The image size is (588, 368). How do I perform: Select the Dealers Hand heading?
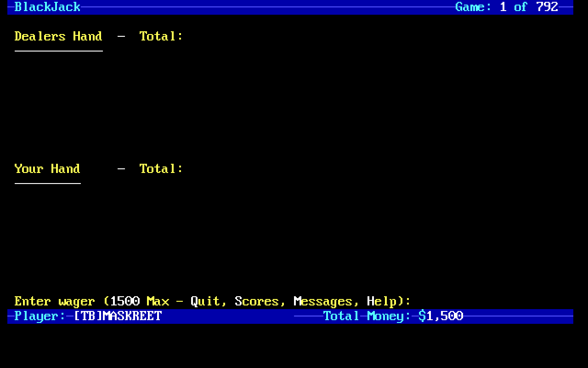click(x=58, y=36)
